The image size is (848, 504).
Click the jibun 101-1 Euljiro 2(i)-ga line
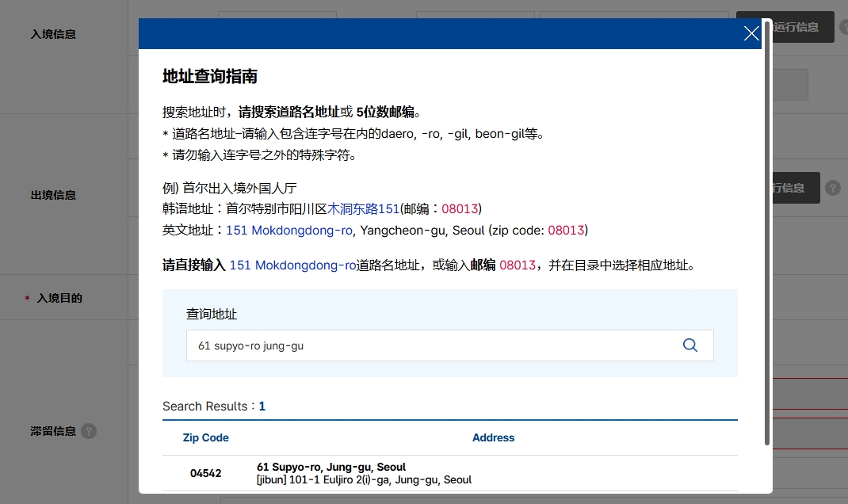[364, 479]
